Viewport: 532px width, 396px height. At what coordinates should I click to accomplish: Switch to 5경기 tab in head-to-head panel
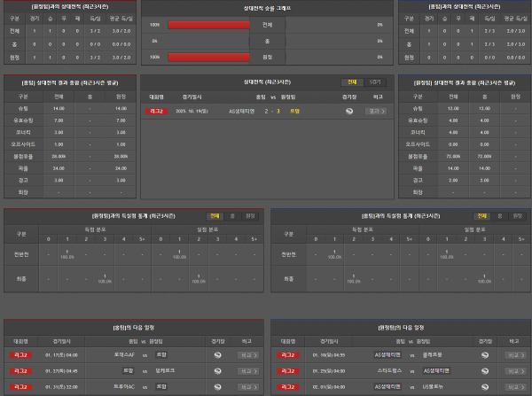click(375, 80)
